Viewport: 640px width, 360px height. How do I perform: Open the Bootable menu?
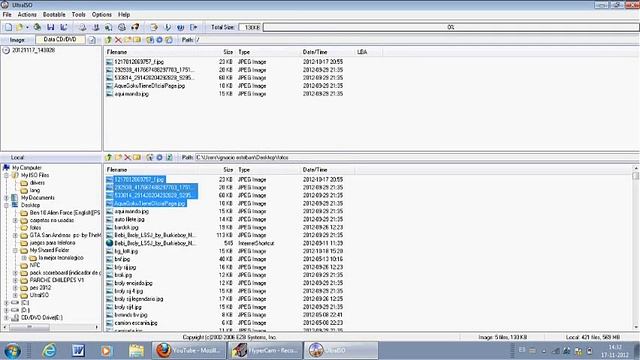tap(54, 14)
